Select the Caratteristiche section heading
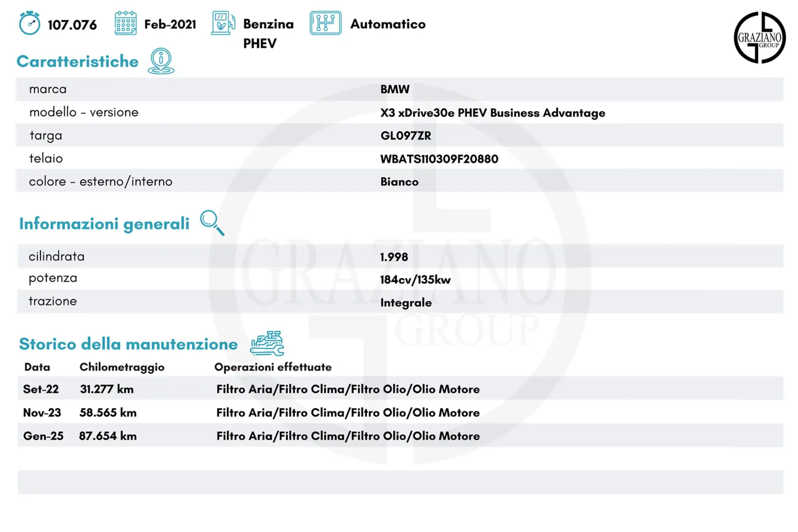This screenshot has height=532, width=798. [x=78, y=62]
